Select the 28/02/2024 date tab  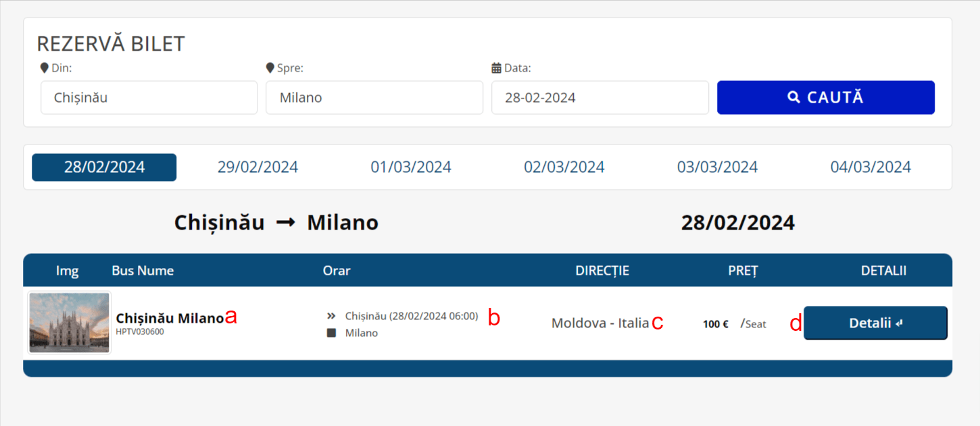[104, 167]
